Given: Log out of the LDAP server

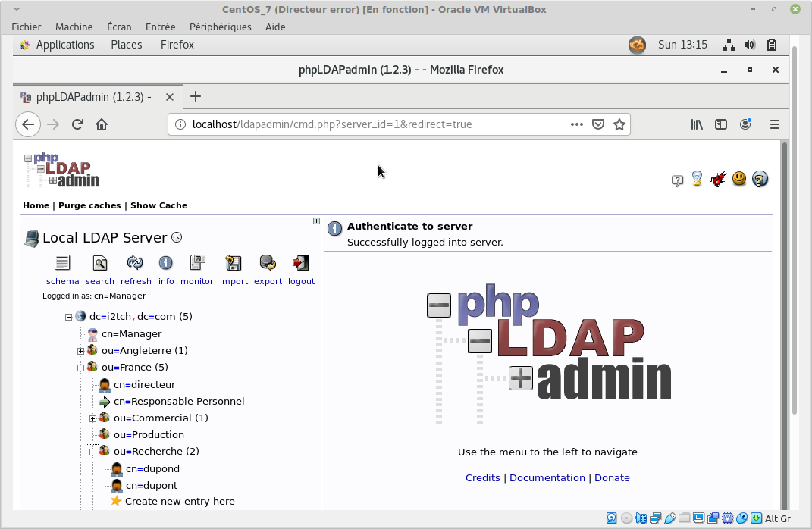Looking at the screenshot, I should tap(300, 263).
